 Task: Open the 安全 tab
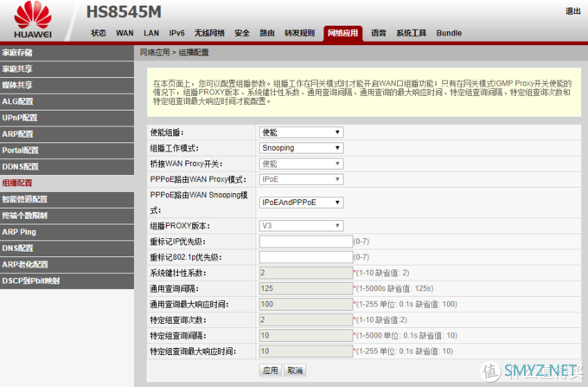point(242,33)
